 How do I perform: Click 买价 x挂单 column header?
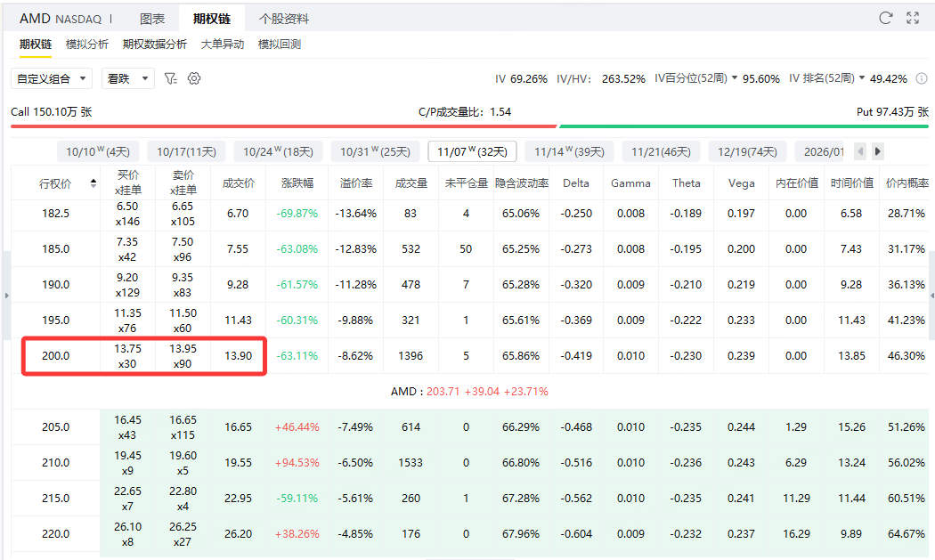[x=127, y=183]
